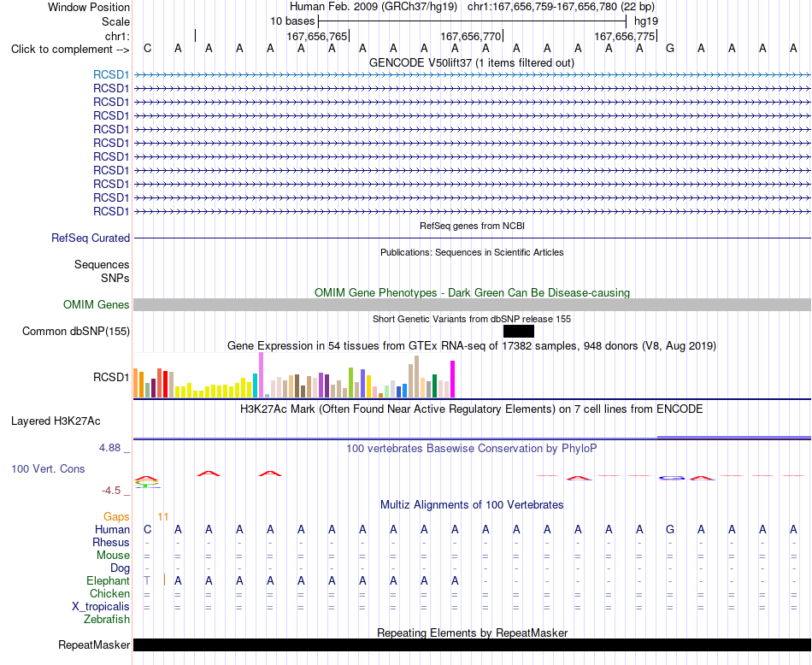
Task: Click the Zebrafish species label
Action: (107, 619)
